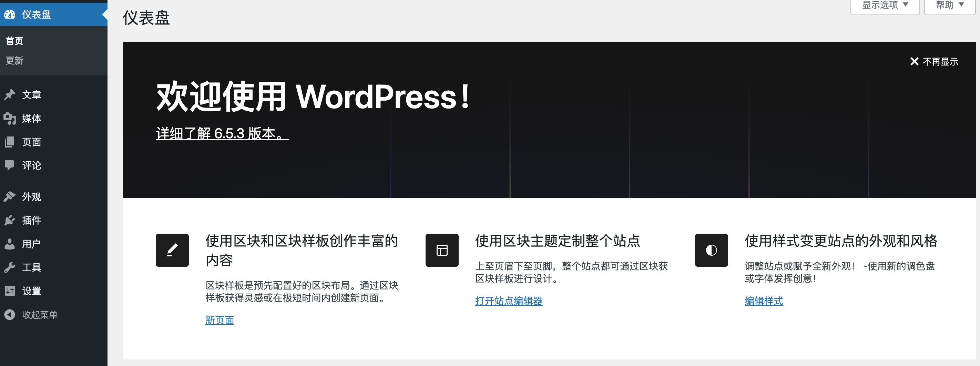Screen dimensions: 980x366
Task: Click heading 使用样式变更站点的外观和风格
Action: 841,241
